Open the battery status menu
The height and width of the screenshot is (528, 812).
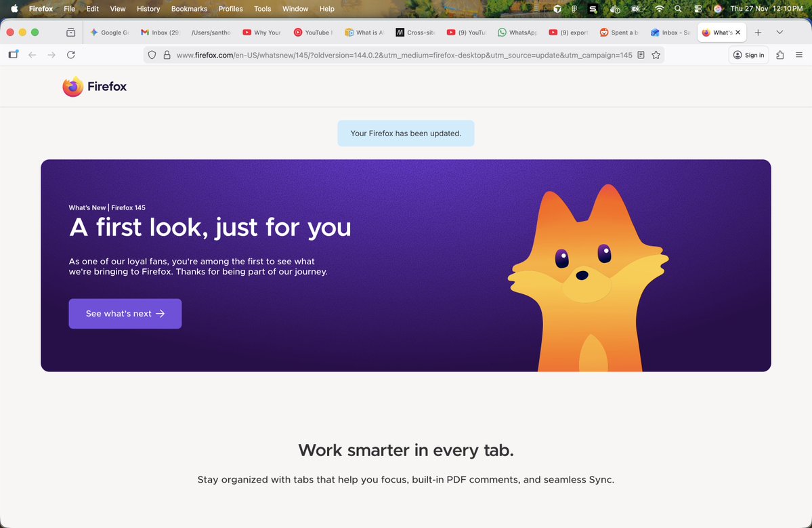click(637, 9)
